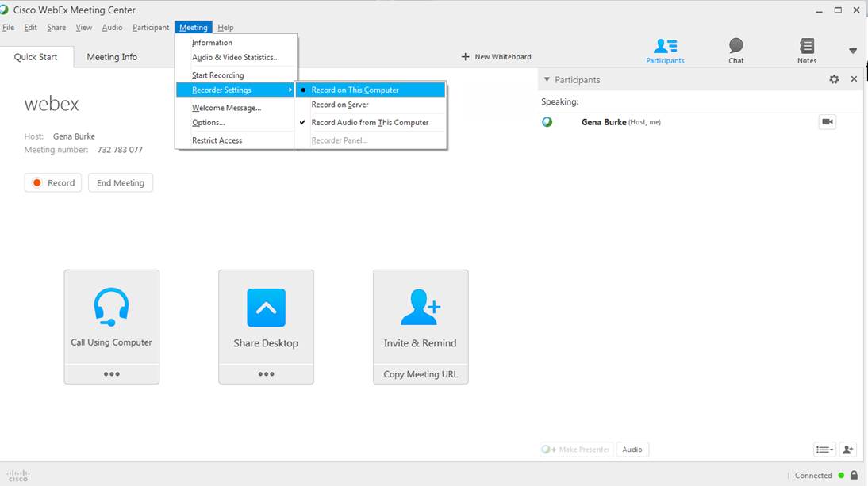Image resolution: width=868 pixels, height=486 pixels.
Task: Toggle Record Audio from This Computer
Action: click(371, 122)
